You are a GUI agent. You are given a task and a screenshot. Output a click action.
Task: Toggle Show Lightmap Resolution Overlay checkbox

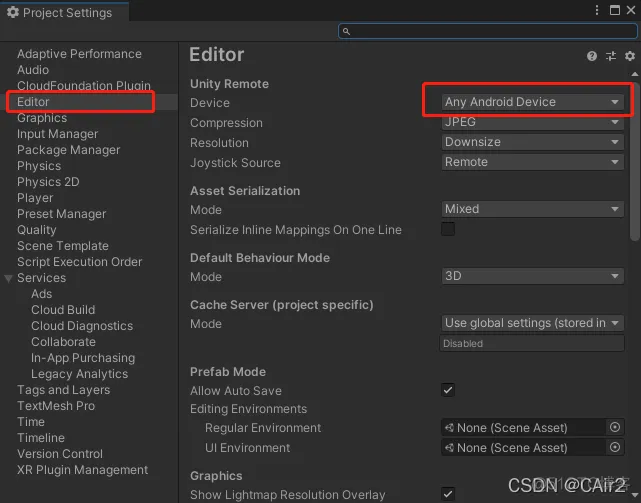(448, 493)
